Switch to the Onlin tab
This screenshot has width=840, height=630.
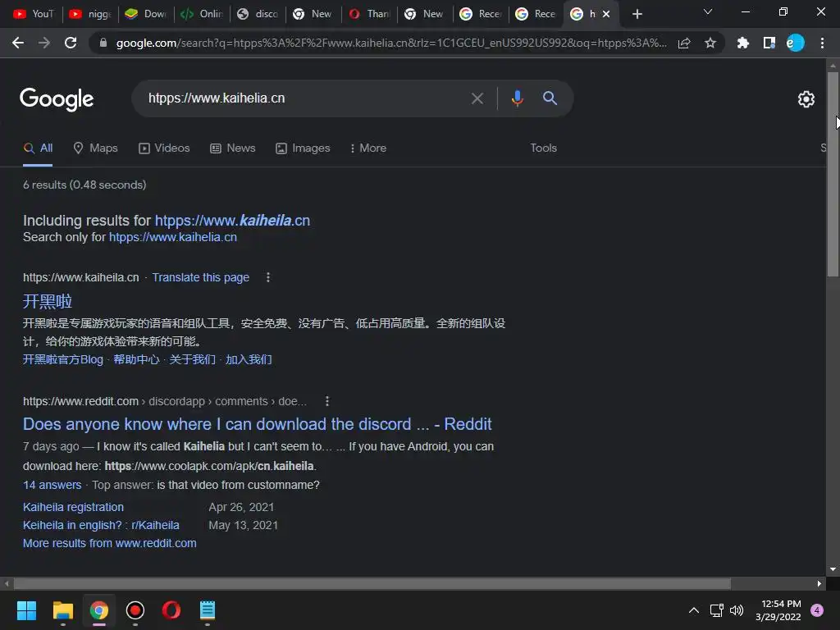(202, 14)
